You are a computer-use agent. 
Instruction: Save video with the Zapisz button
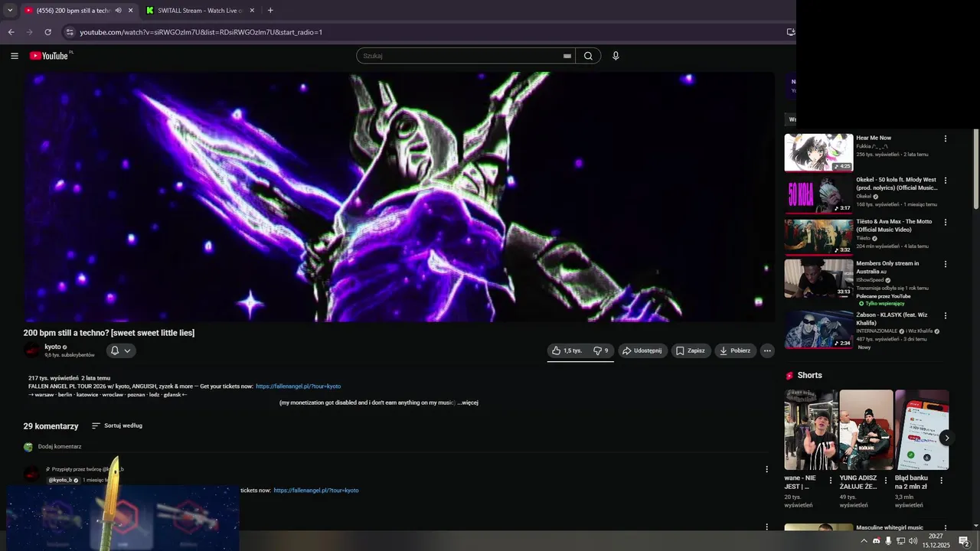(x=691, y=350)
